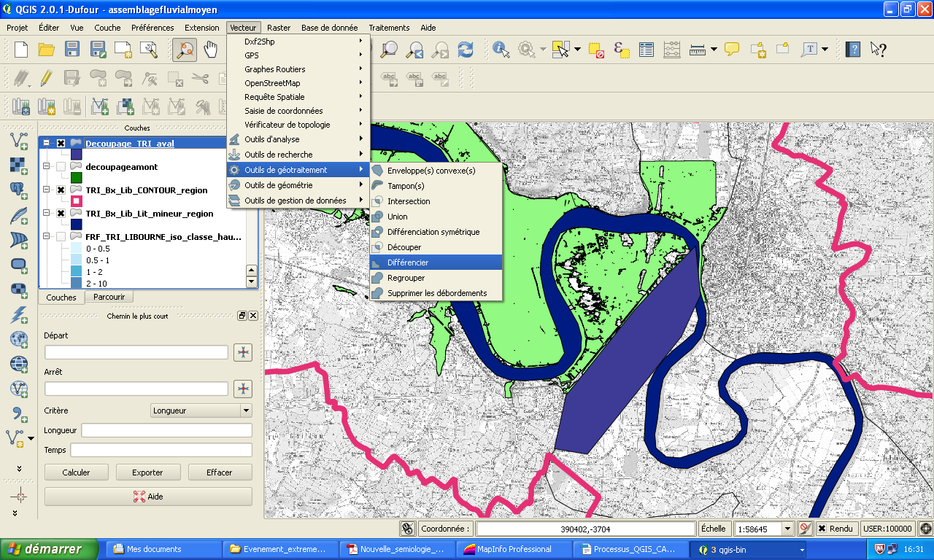Image resolution: width=934 pixels, height=560 pixels.
Task: Select Outils de géométrie menu entry
Action: click(x=298, y=185)
